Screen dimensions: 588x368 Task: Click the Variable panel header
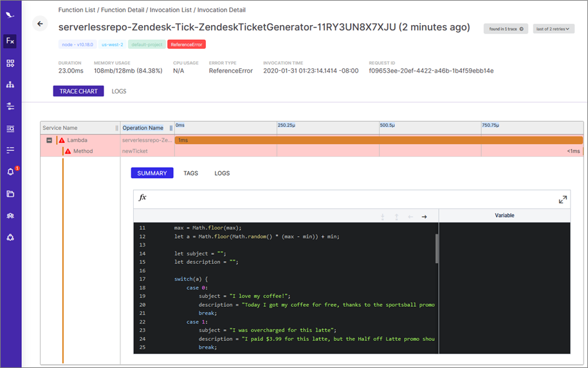[x=504, y=216]
